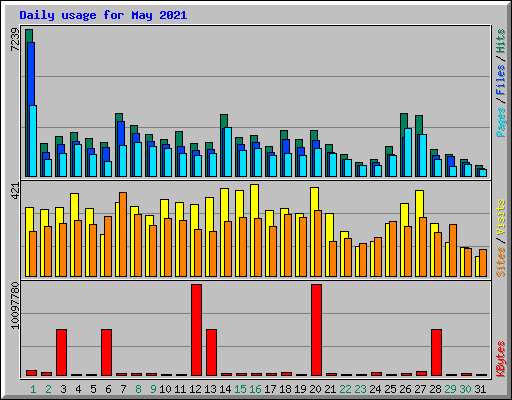Click the red KBytes bar for day 28

(x=436, y=353)
